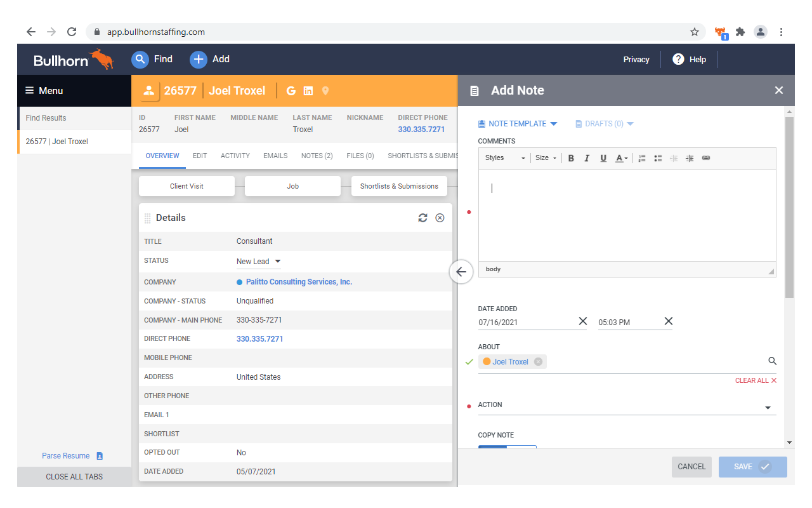Screen dimensions: 812x508
Task: Click the search magnifier in the About field
Action: point(772,361)
